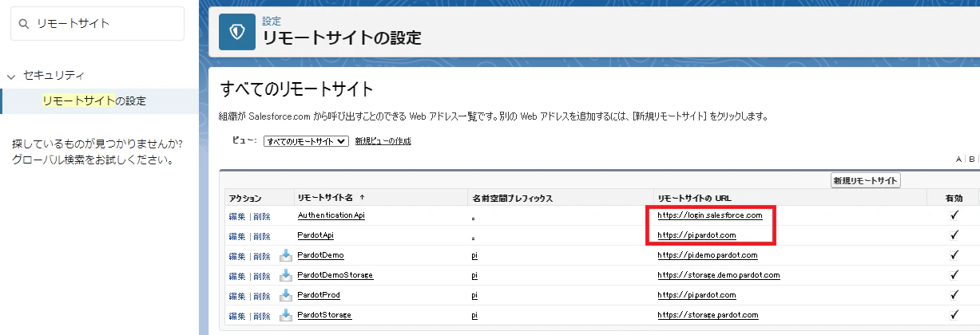Click 編集 for AuthenticationApi
The height and width of the screenshot is (335, 980).
pos(236,216)
